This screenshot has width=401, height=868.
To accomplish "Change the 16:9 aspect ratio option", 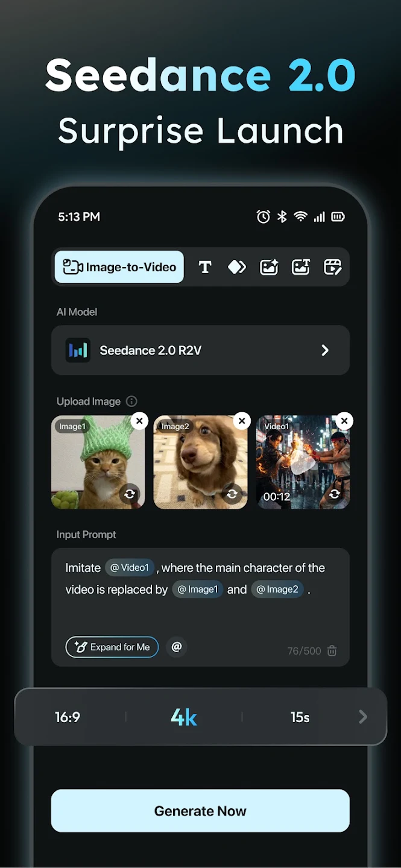I will 68,717.
